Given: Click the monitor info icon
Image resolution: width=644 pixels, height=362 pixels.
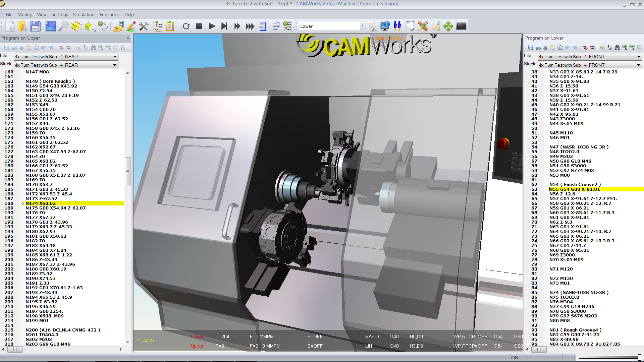Looking at the screenshot, I should click(x=385, y=26).
